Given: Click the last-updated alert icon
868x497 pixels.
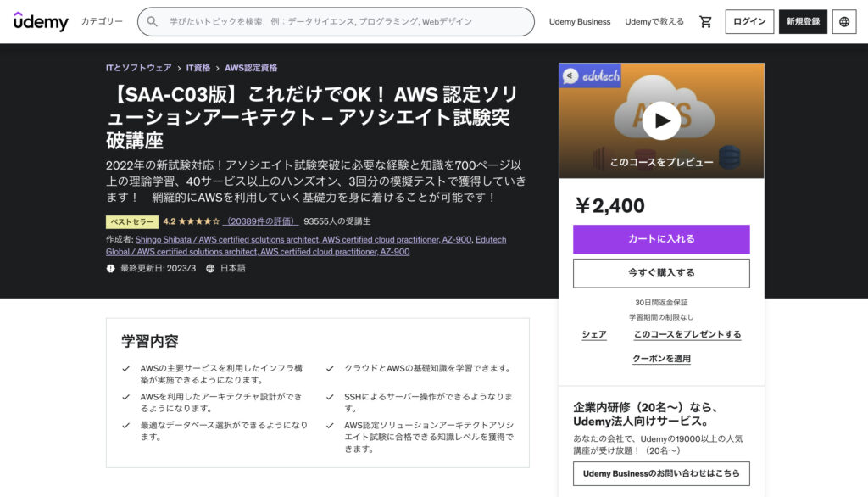Looking at the screenshot, I should [x=111, y=268].
